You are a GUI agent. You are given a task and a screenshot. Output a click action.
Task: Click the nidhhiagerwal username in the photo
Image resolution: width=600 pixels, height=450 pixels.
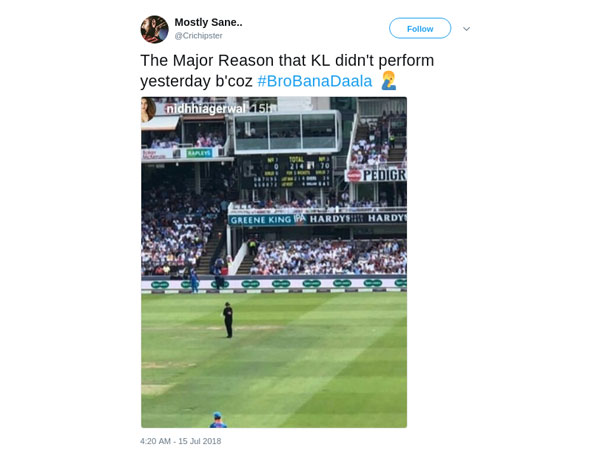[x=205, y=108]
